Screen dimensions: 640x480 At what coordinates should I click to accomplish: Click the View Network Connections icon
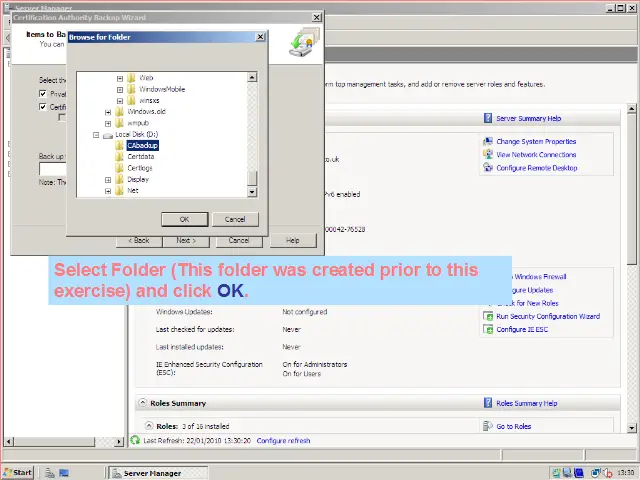pos(488,155)
